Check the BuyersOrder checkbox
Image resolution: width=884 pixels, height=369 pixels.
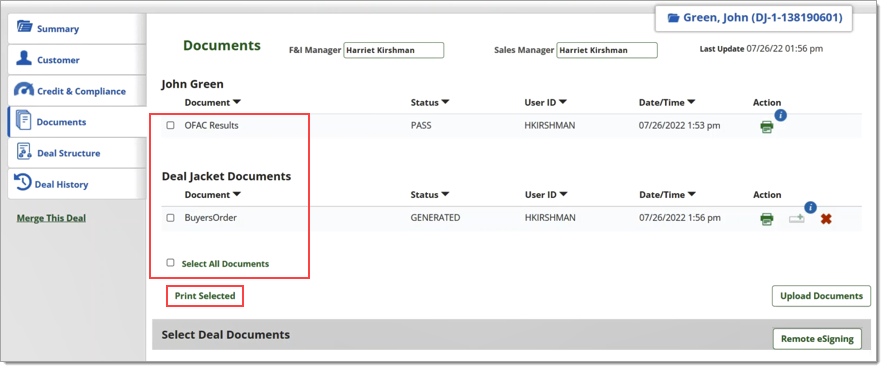(x=170, y=218)
